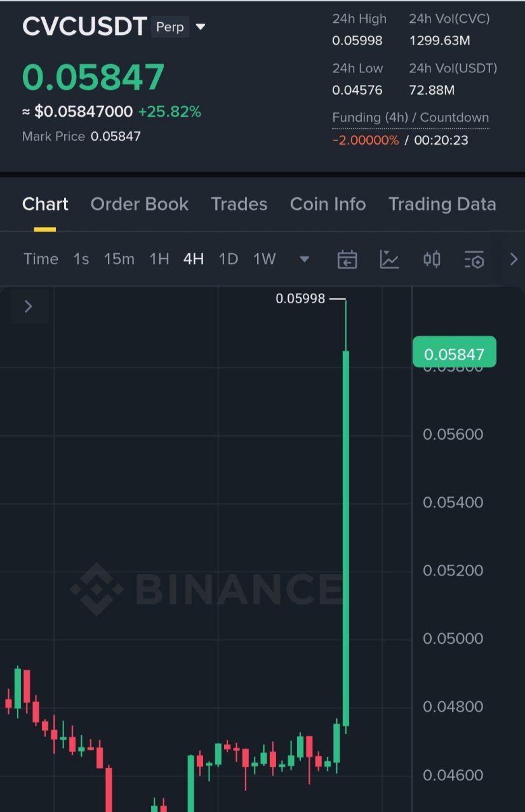Open the CVCUSDT pair selector dropdown
The width and height of the screenshot is (525, 812).
pos(201,27)
